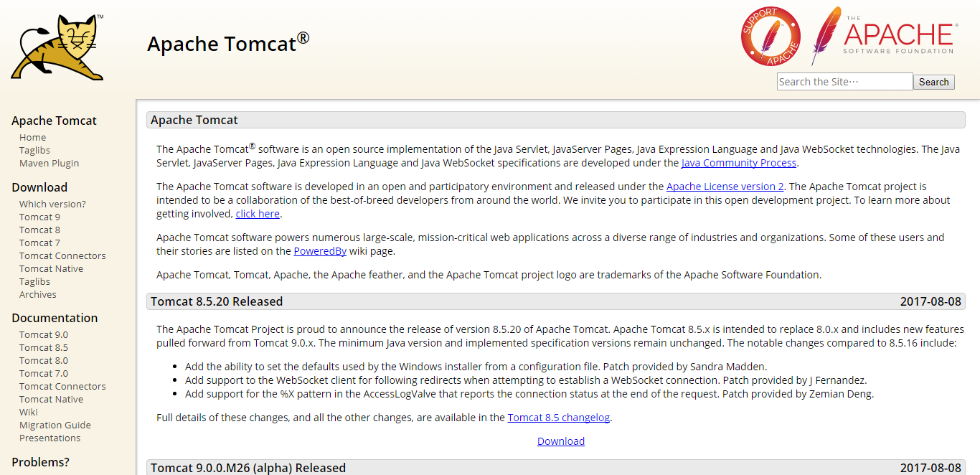
Task: Open the Migration Guide link
Action: point(55,425)
